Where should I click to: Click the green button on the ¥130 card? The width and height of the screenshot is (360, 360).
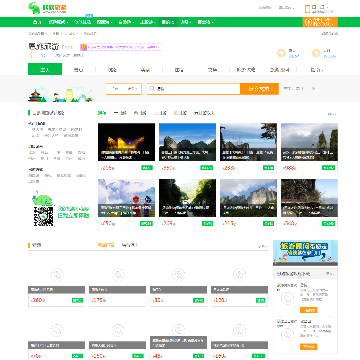pos(260,300)
